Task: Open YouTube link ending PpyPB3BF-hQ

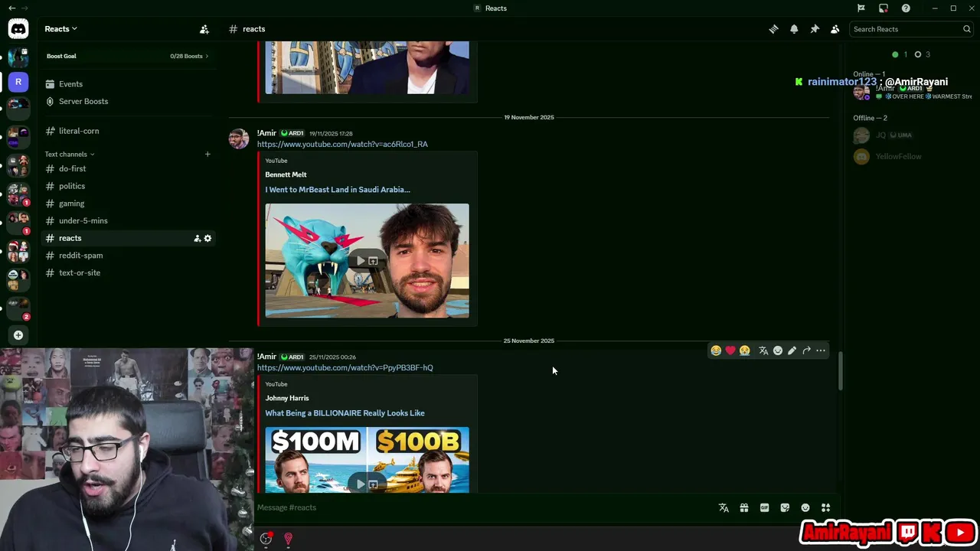Action: [x=345, y=367]
